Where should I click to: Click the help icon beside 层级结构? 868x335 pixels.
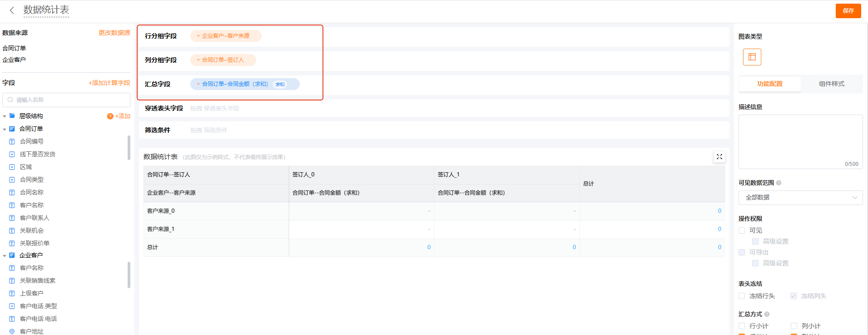[110, 116]
